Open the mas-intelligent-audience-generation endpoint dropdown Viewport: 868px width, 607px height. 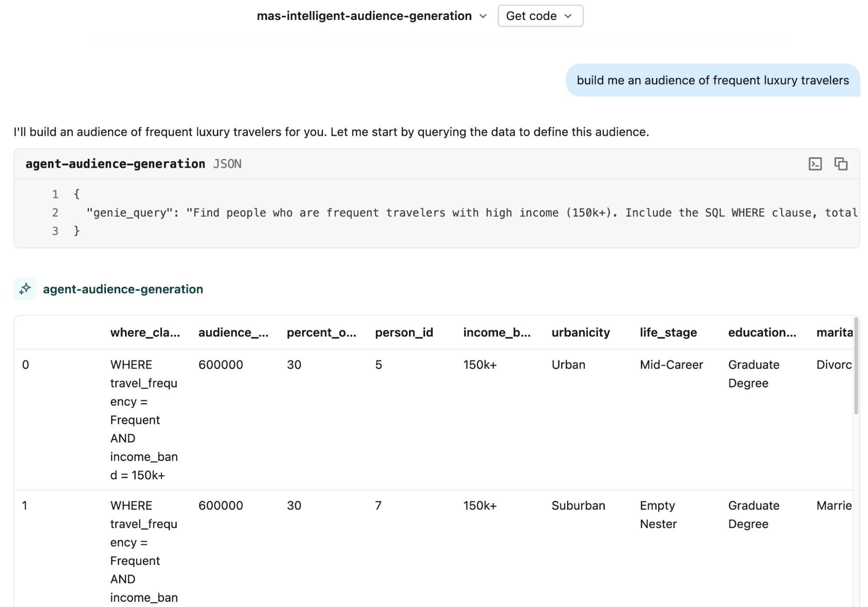(364, 16)
